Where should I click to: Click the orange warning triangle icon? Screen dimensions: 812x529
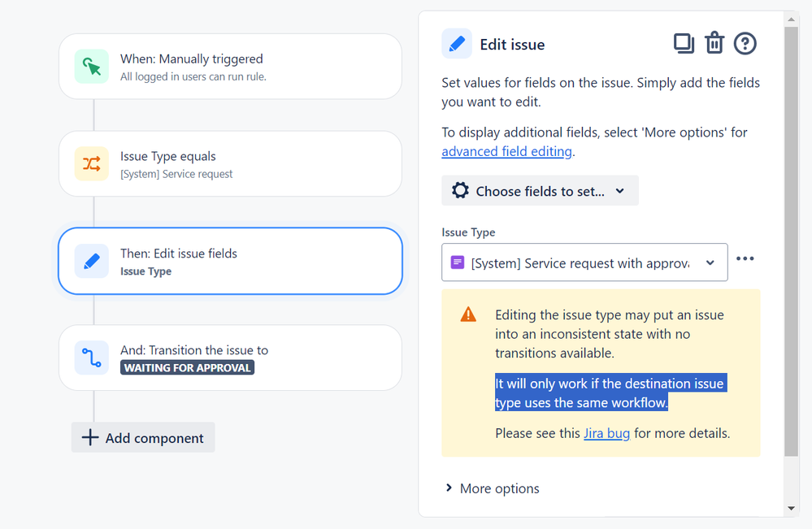(468, 314)
